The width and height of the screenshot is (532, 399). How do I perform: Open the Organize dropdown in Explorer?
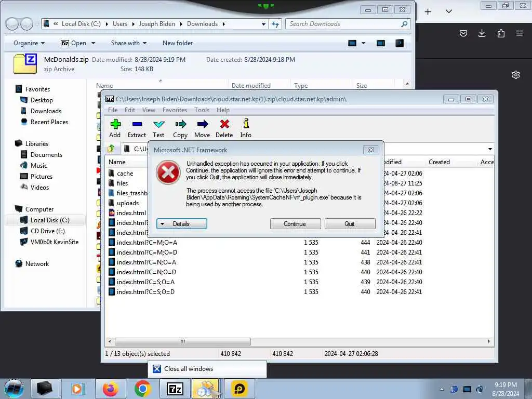coord(29,43)
